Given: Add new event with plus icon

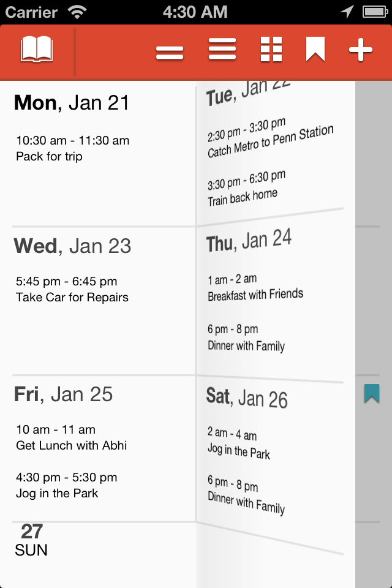Looking at the screenshot, I should pyautogui.click(x=361, y=50).
